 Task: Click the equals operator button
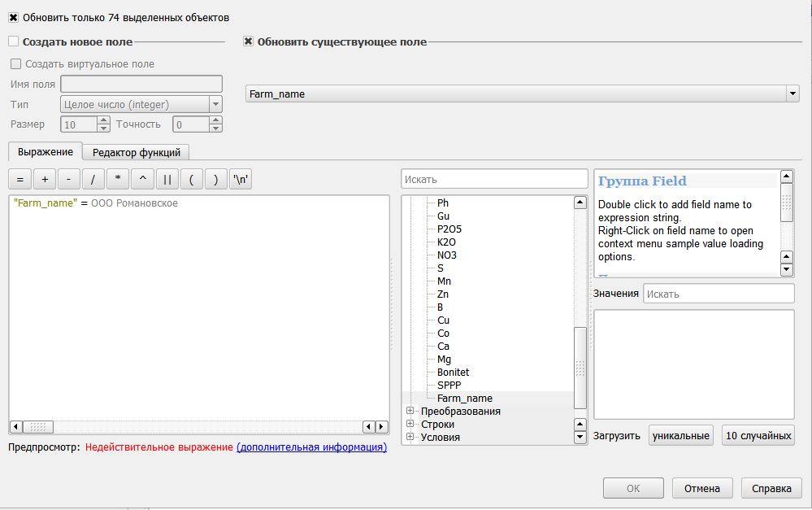[20, 179]
